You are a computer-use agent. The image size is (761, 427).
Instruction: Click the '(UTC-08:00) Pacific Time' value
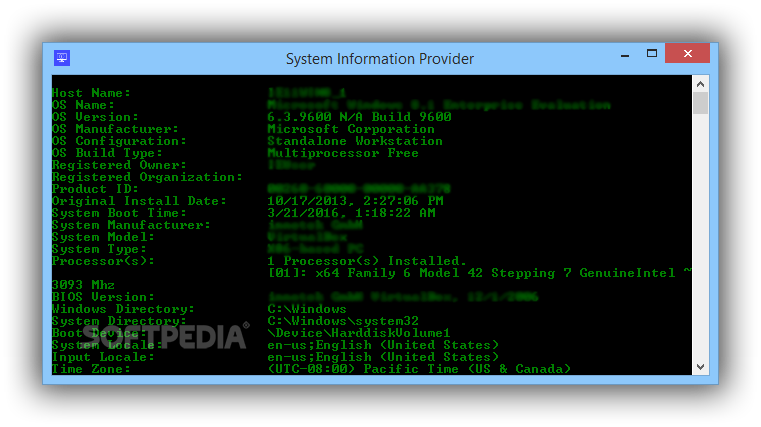[x=419, y=369]
